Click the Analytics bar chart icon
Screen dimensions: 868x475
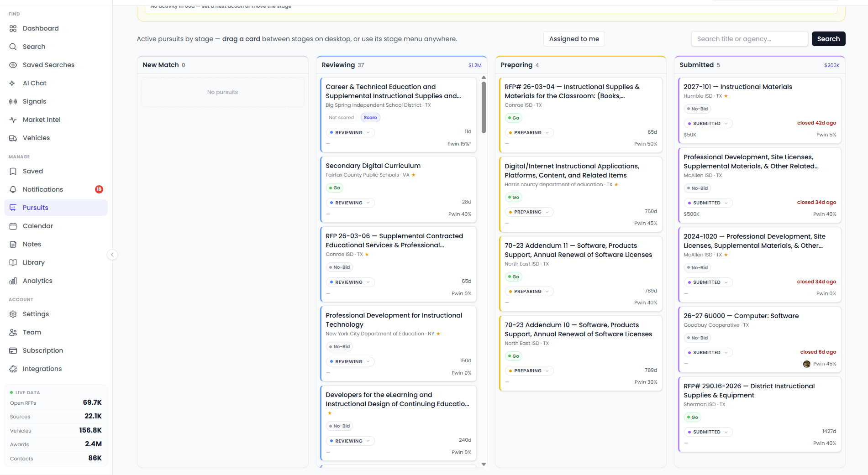coord(13,281)
